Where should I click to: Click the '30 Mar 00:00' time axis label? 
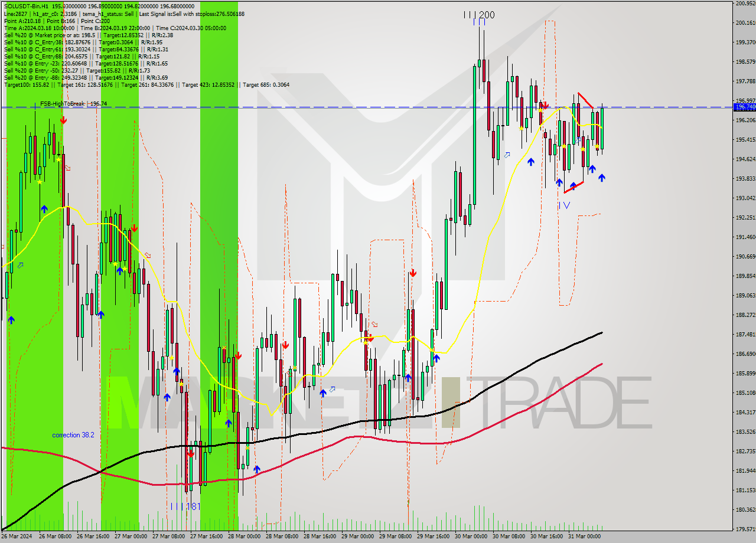pos(470,537)
